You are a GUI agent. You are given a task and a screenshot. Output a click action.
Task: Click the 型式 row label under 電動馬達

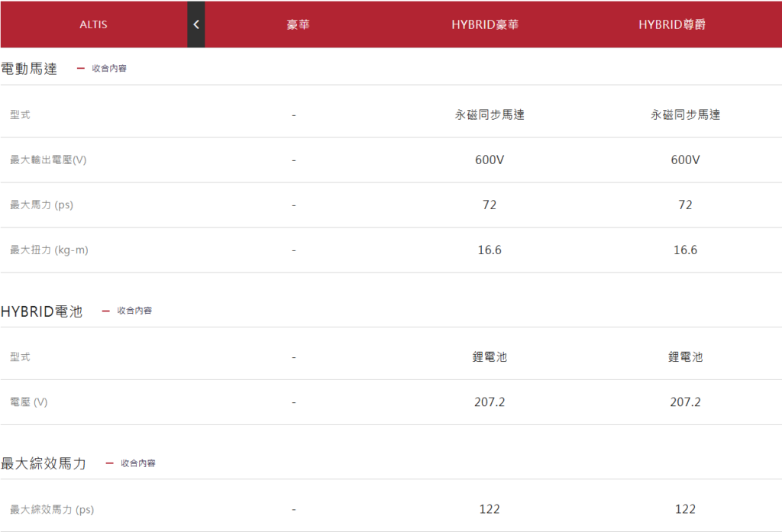point(20,114)
